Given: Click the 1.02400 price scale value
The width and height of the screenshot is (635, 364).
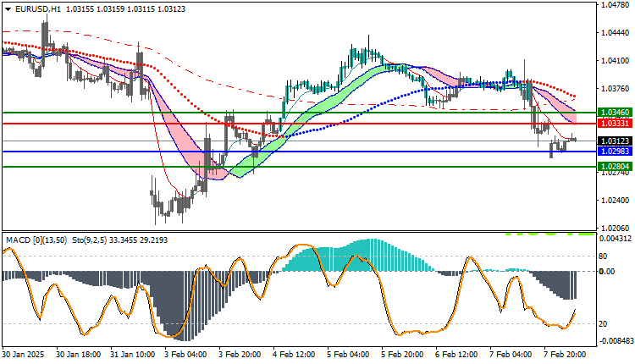Looking at the screenshot, I should pyautogui.click(x=616, y=201).
